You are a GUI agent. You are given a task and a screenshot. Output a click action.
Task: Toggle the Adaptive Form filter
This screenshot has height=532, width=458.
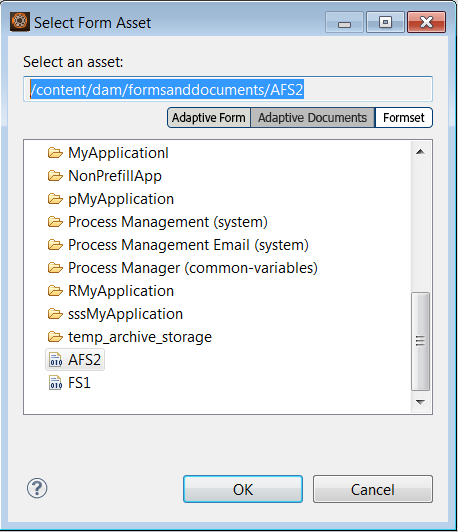pos(209,118)
